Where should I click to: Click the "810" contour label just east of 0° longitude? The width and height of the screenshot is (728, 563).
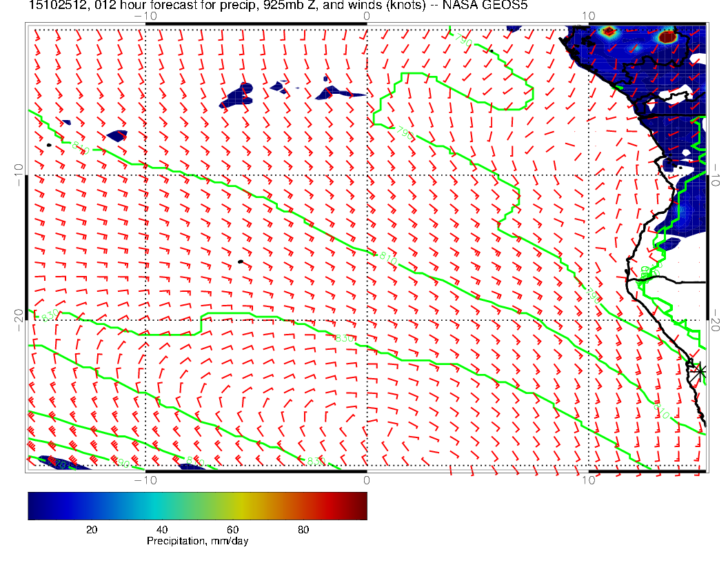coord(387,258)
